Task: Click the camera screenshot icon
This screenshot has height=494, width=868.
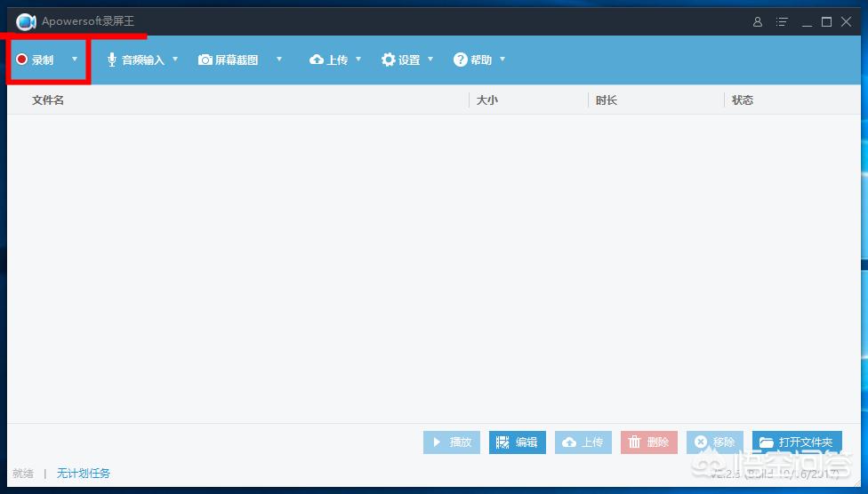Action: point(205,60)
